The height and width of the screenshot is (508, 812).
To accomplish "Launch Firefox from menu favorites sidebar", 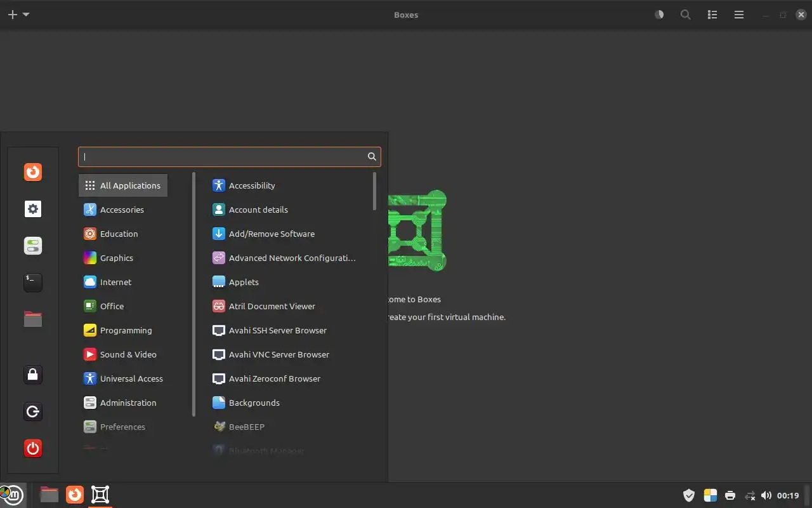I will tap(33, 172).
